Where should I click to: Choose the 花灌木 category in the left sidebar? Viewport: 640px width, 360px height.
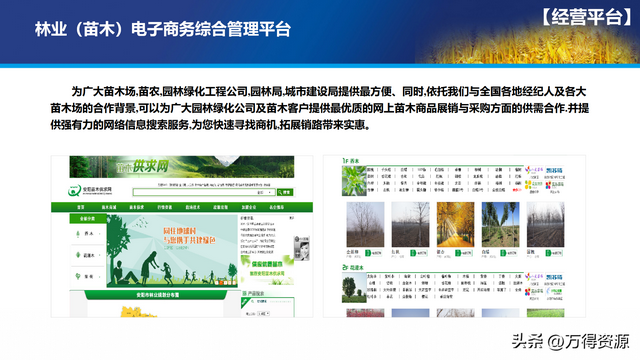click(89, 255)
